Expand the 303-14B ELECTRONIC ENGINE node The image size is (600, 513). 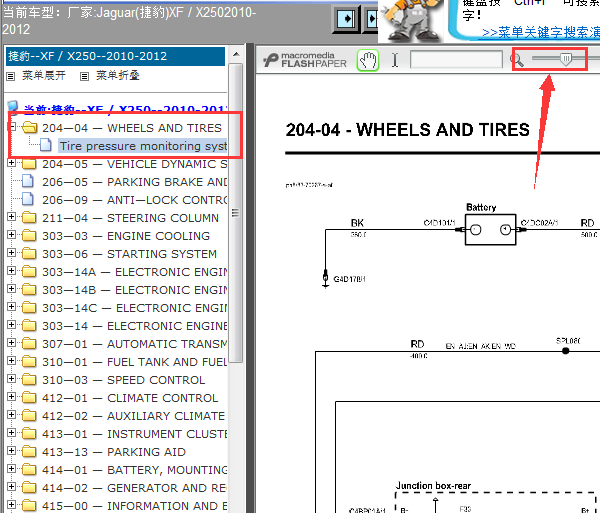12,288
